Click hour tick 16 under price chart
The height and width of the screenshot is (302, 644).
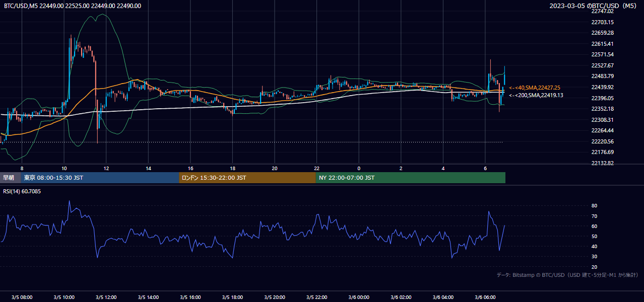pyautogui.click(x=190, y=168)
